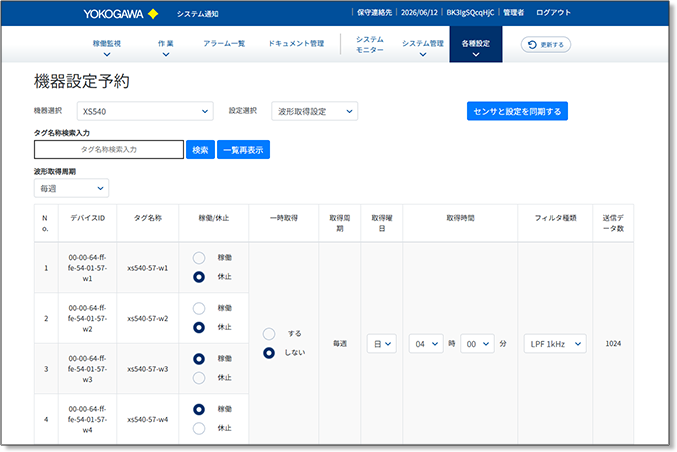677x452 pixels.
Task: Click the 管理者 user role label
Action: 513,13
